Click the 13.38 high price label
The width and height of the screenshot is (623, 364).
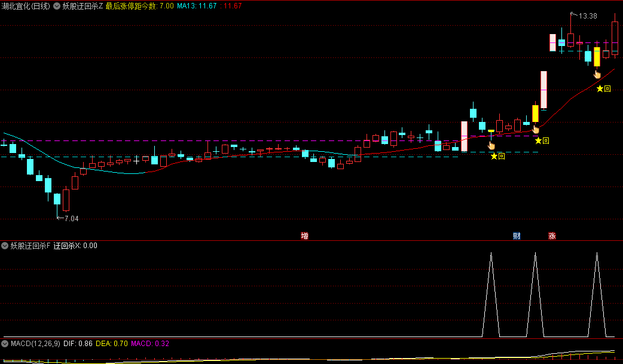588,16
